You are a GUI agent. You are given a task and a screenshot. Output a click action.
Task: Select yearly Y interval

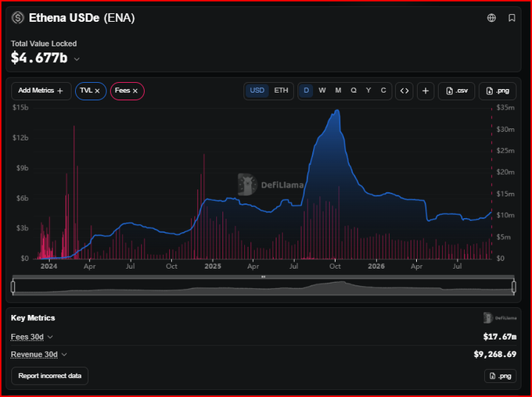[368, 91]
